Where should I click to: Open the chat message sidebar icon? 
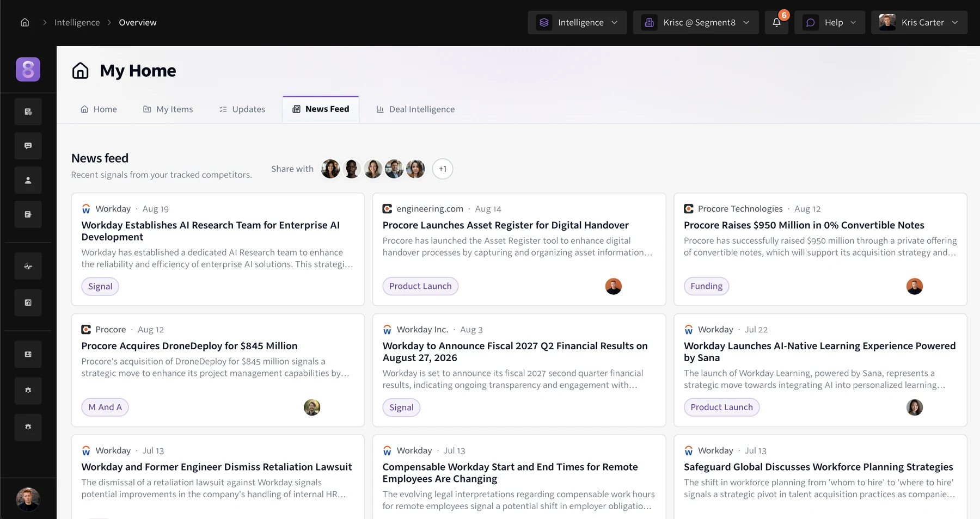click(x=28, y=146)
